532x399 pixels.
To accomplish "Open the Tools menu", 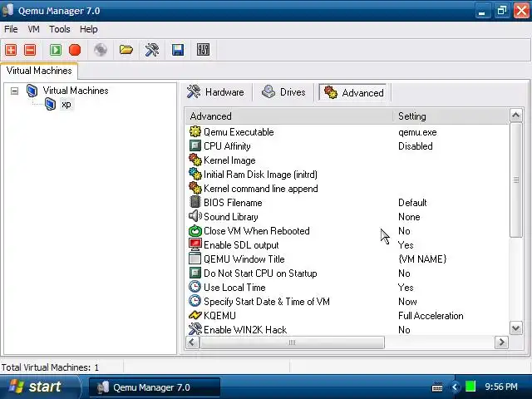I will coord(60,29).
